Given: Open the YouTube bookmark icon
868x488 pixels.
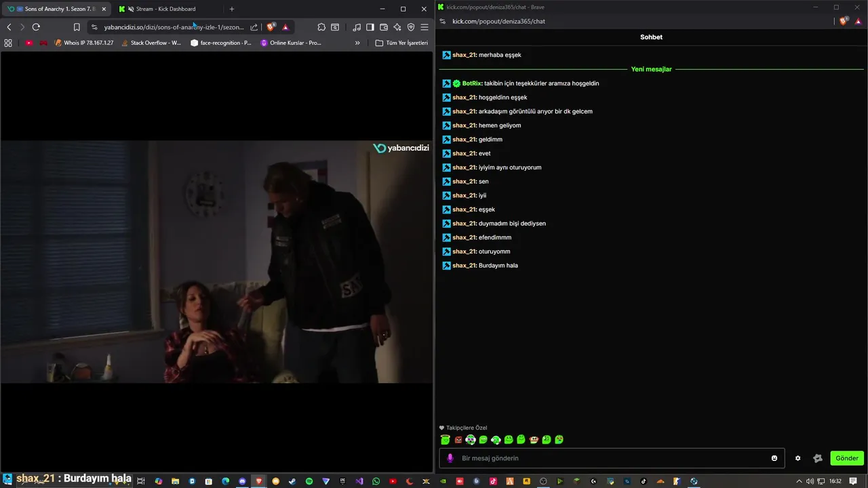Looking at the screenshot, I should [x=28, y=43].
